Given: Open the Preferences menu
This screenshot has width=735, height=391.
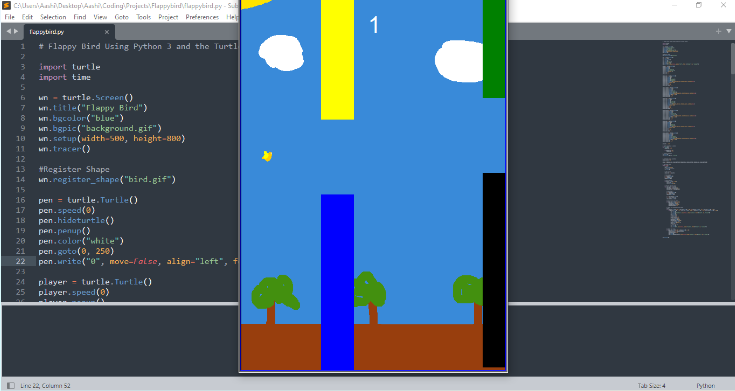Looking at the screenshot, I should [202, 17].
